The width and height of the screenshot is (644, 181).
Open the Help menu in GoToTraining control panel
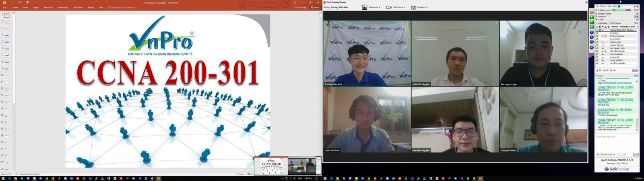pyautogui.click(x=615, y=6)
